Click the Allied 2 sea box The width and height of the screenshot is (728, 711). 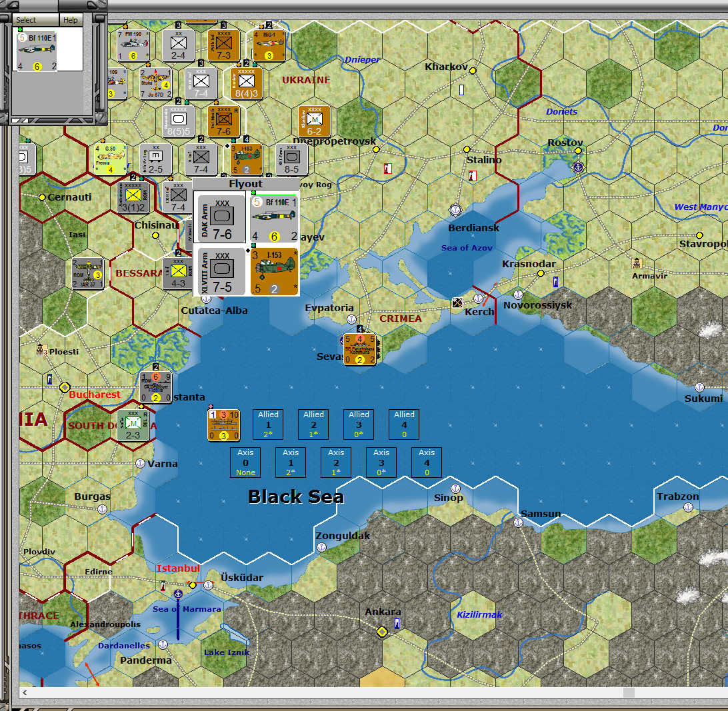coord(313,424)
